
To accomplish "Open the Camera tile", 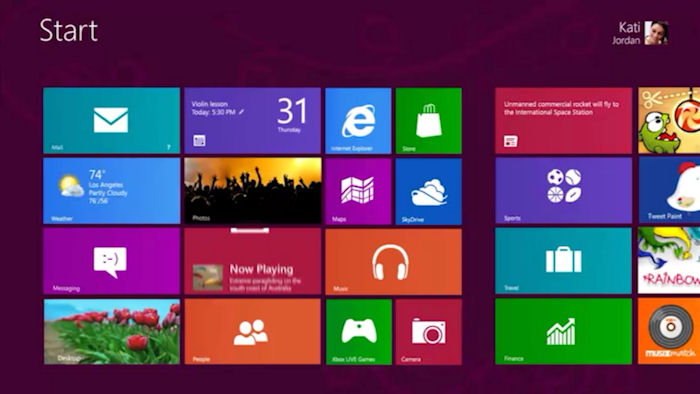I will [429, 332].
